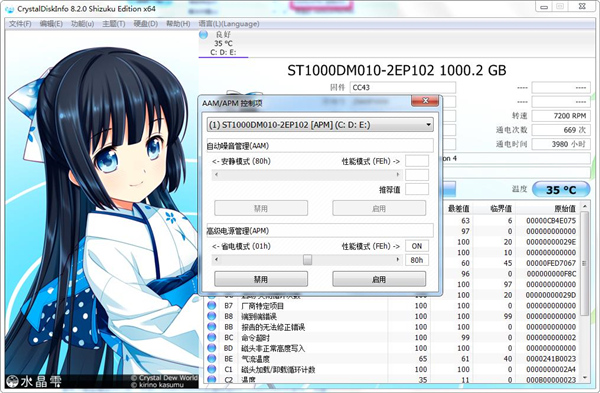Click the APM 80h value field

(417, 260)
